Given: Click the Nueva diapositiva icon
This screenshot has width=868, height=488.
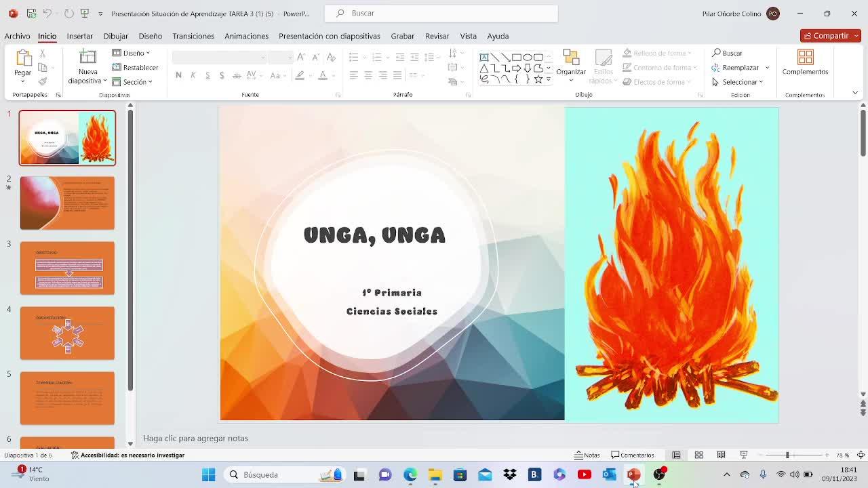Looking at the screenshot, I should point(87,59).
